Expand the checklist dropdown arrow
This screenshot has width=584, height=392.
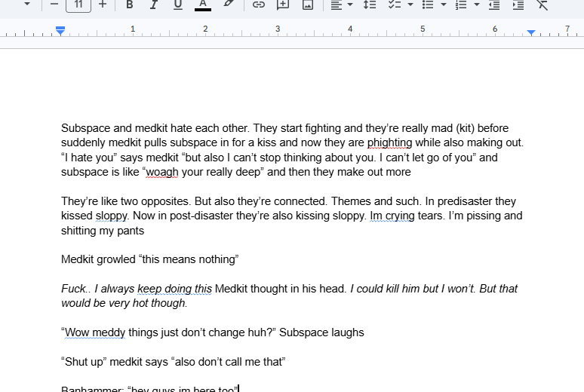(410, 5)
